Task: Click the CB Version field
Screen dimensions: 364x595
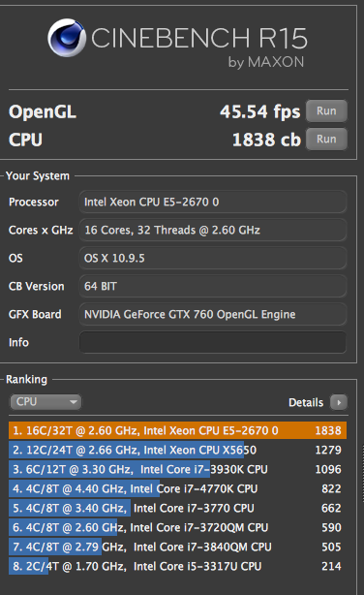Action: [213, 286]
